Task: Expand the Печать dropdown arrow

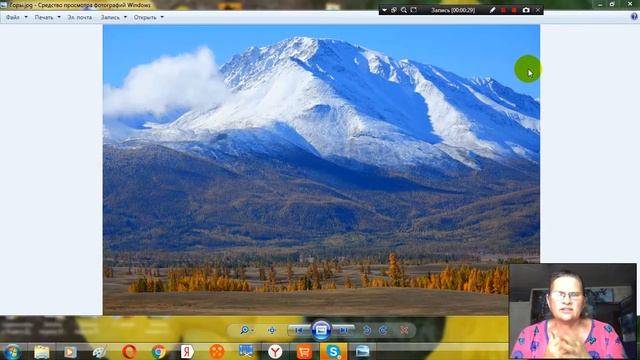Action: click(x=59, y=17)
